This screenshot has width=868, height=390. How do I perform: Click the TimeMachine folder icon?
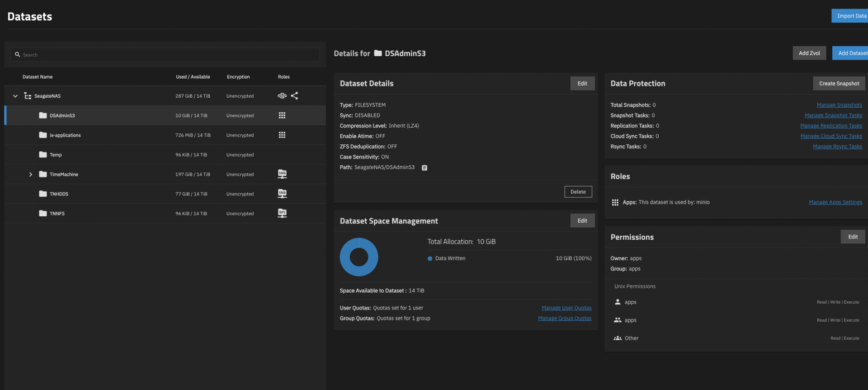(x=43, y=174)
